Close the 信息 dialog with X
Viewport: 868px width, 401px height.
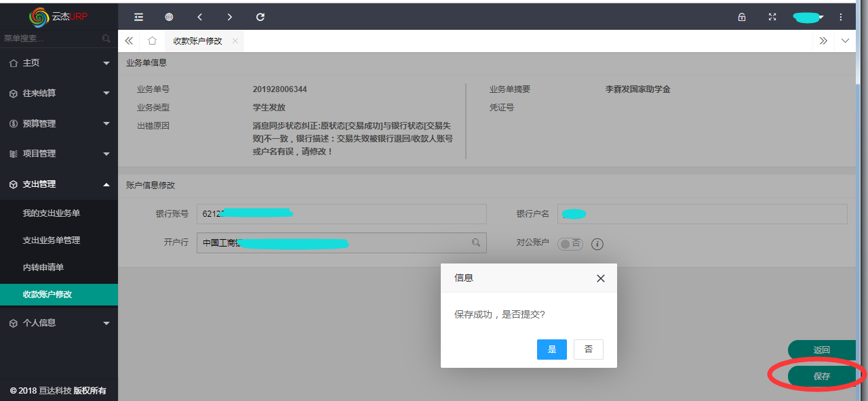(600, 278)
